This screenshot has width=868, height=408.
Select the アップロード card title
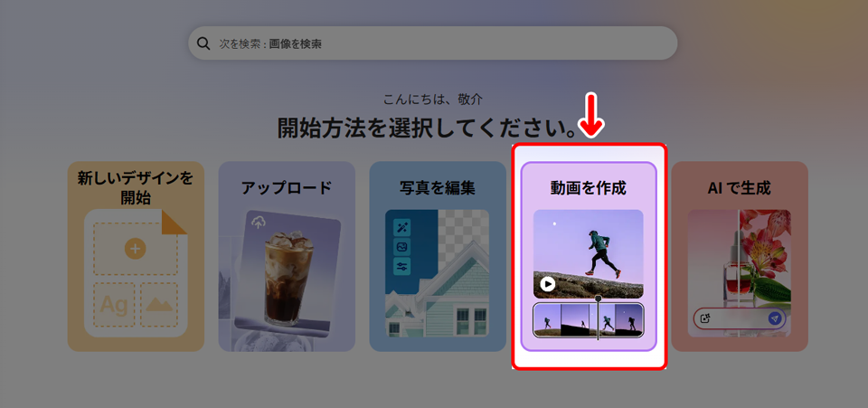tap(287, 188)
